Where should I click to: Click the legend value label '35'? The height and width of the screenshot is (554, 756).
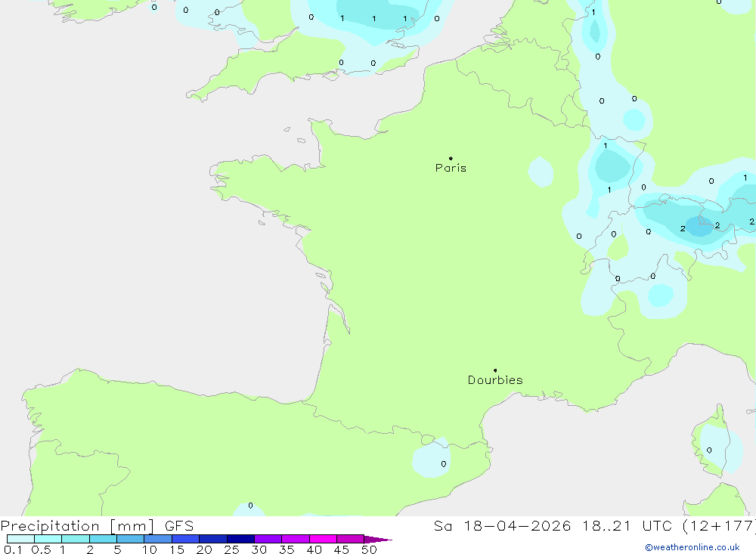[x=287, y=549]
